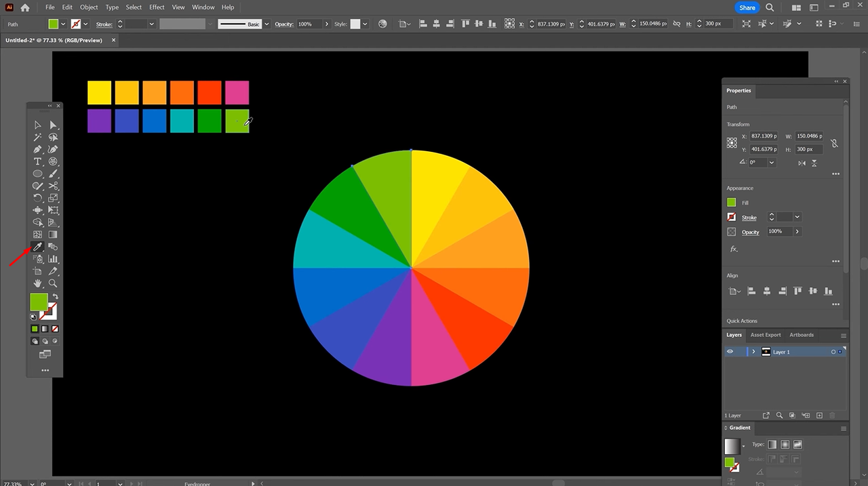Click Create New Layer icon
Image resolution: width=868 pixels, height=486 pixels.
[x=819, y=415]
